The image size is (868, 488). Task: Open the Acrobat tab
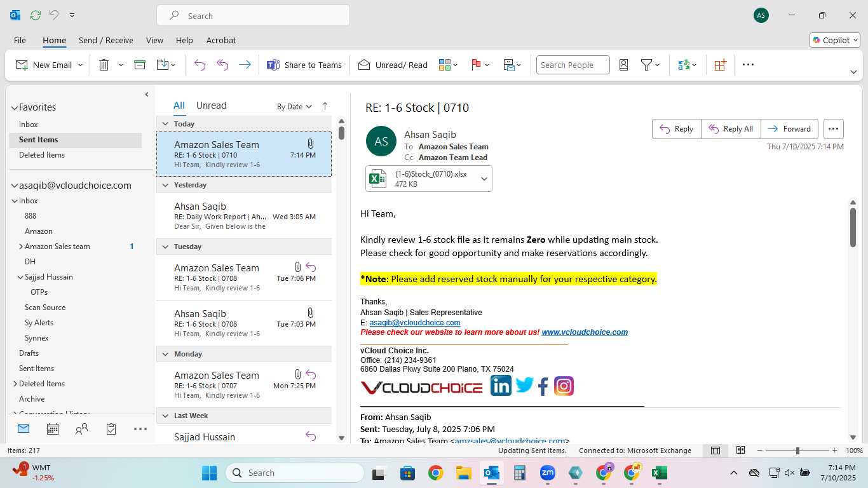pyautogui.click(x=221, y=40)
